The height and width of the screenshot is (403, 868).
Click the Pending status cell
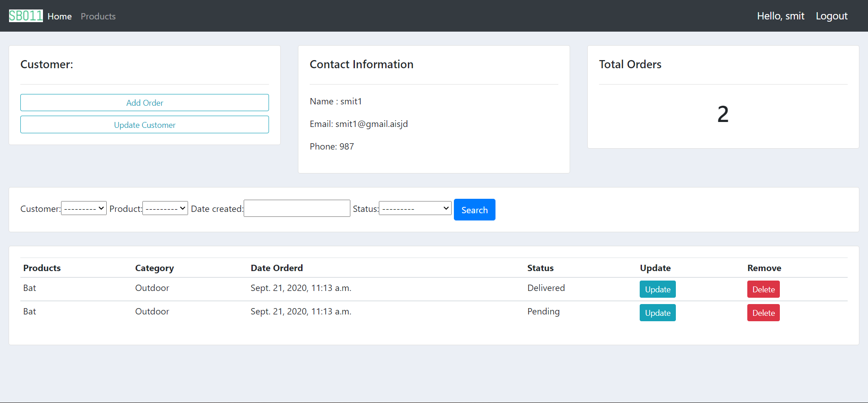[x=543, y=311]
